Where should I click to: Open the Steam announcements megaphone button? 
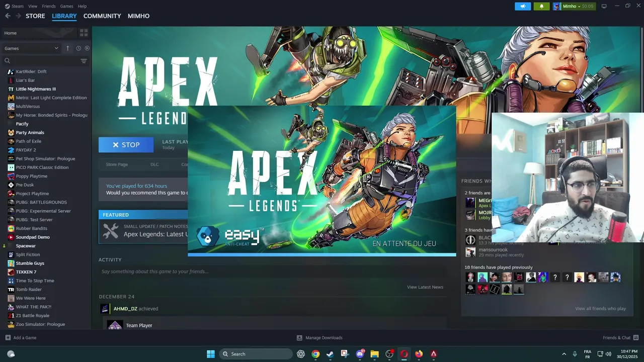(x=523, y=6)
